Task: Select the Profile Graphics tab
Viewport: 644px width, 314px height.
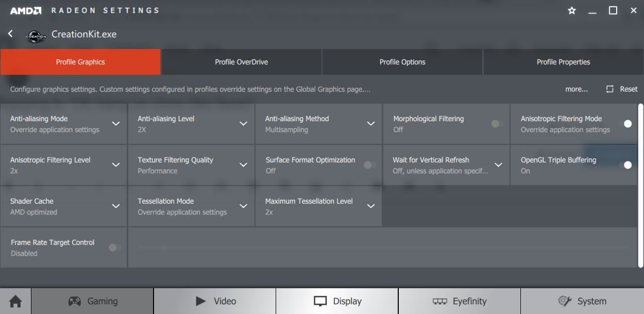Action: (80, 62)
